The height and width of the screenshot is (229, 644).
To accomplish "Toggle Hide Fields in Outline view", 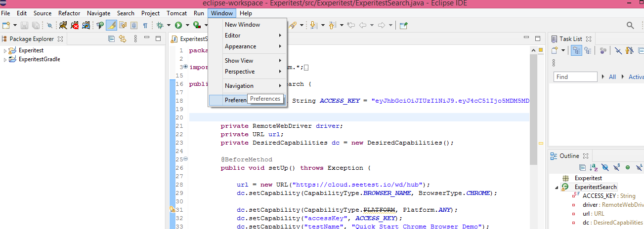I will click(x=605, y=168).
